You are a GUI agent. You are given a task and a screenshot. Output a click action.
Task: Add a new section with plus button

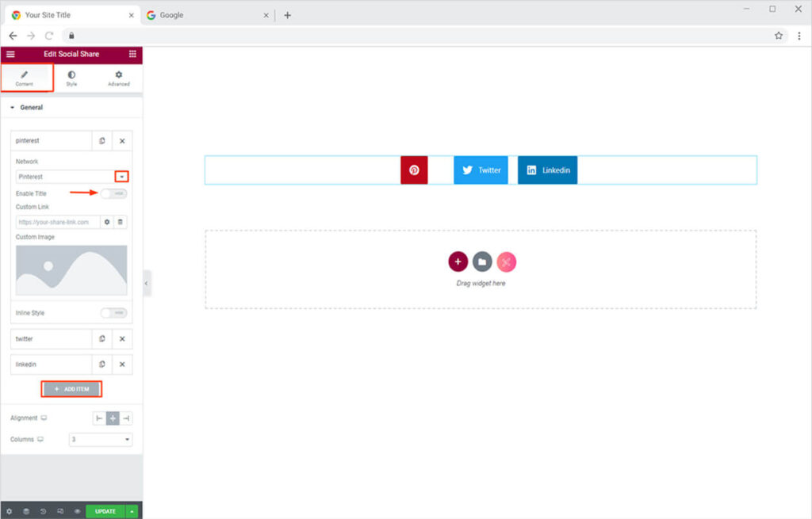(x=458, y=261)
